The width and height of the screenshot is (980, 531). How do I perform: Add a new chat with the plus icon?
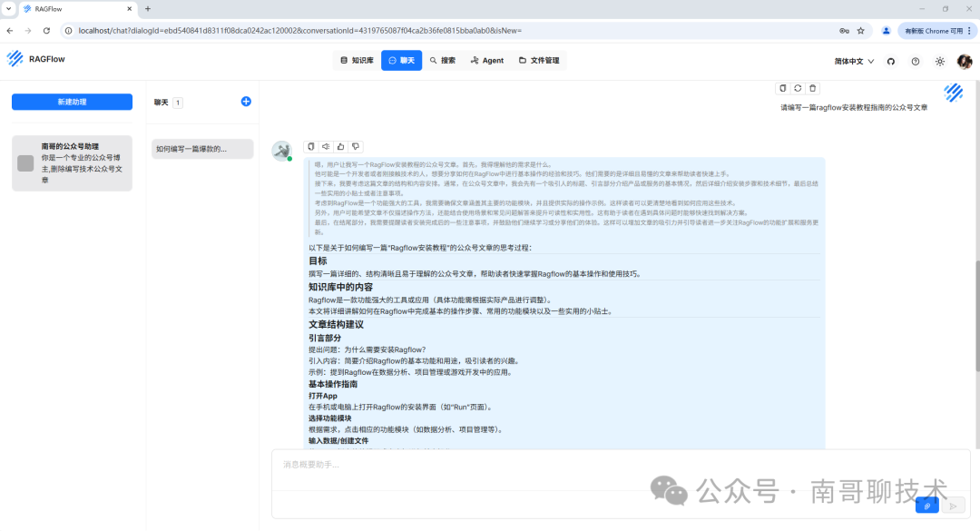pos(246,102)
